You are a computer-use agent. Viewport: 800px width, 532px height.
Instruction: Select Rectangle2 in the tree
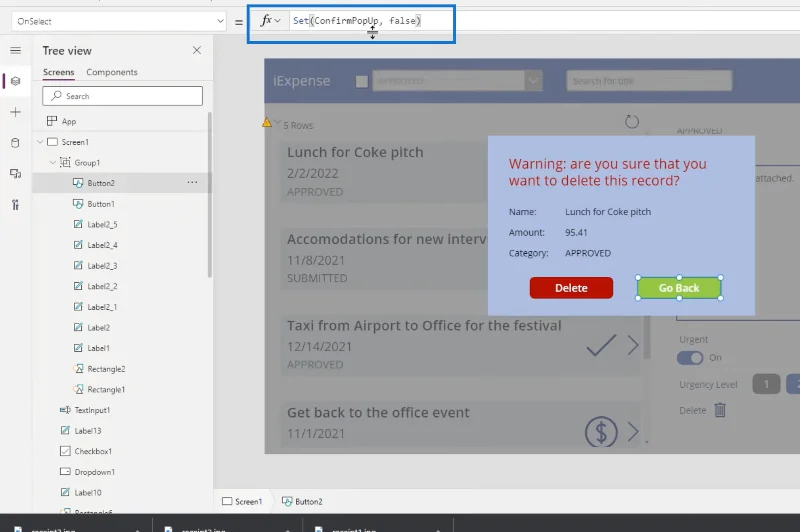click(x=106, y=369)
